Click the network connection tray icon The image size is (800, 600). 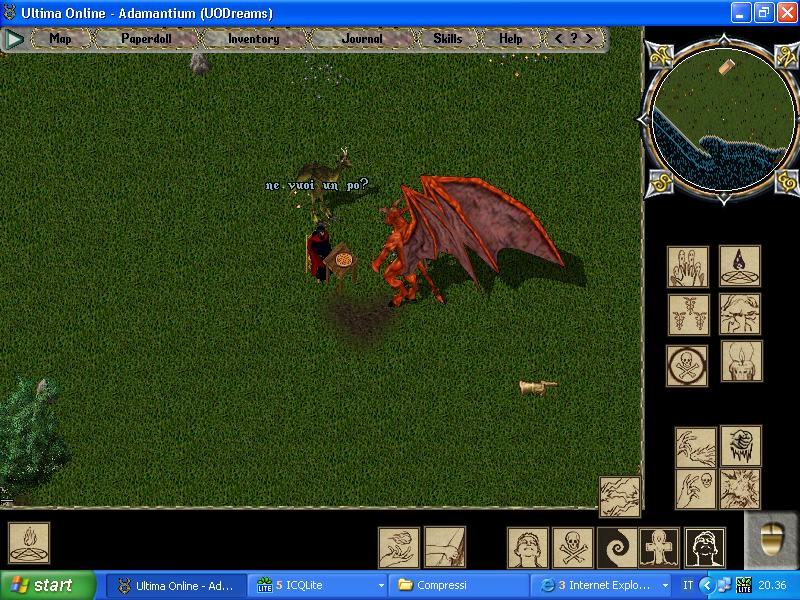[724, 585]
